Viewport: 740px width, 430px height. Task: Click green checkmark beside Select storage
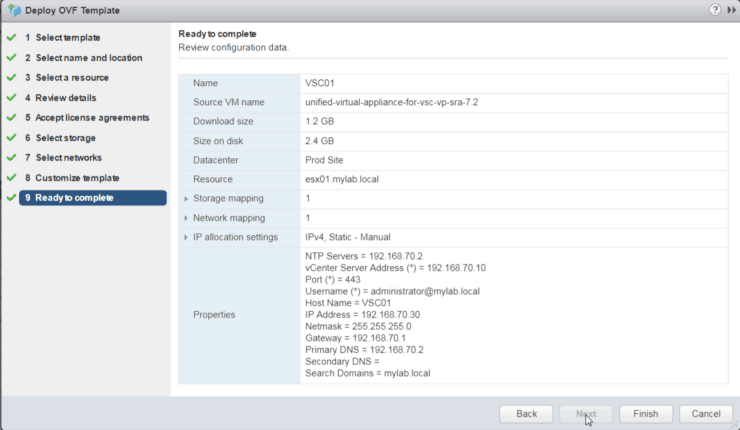[10, 138]
